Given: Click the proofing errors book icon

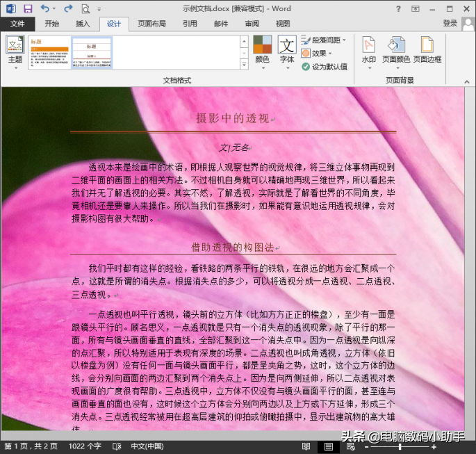Looking at the screenshot, I should pyautogui.click(x=117, y=446).
